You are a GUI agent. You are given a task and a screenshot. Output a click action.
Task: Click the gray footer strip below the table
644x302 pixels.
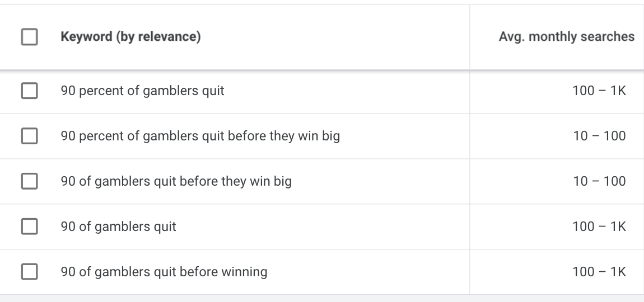click(x=322, y=298)
